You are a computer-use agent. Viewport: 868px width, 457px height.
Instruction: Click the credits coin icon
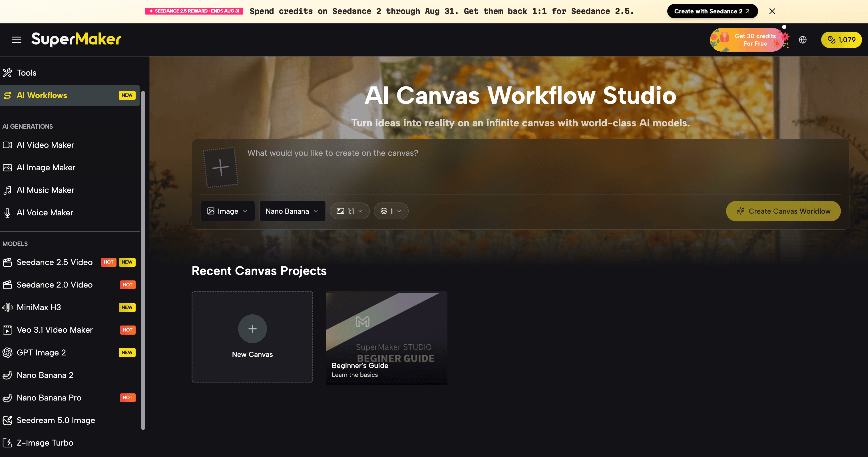(831, 40)
